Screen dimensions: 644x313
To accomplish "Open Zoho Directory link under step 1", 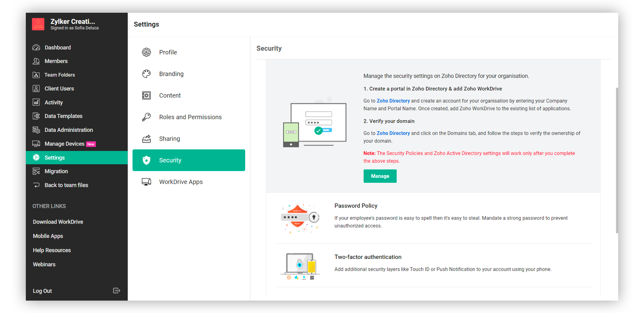I will coord(393,101).
